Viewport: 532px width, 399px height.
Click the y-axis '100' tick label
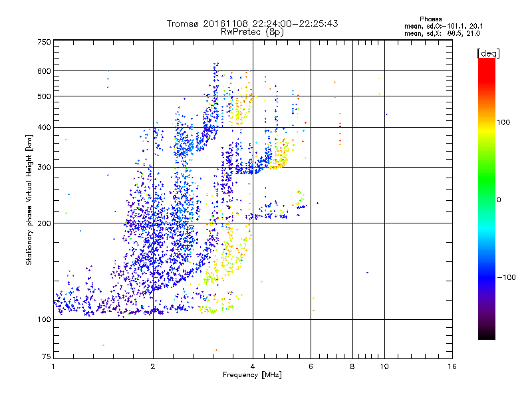45,320
